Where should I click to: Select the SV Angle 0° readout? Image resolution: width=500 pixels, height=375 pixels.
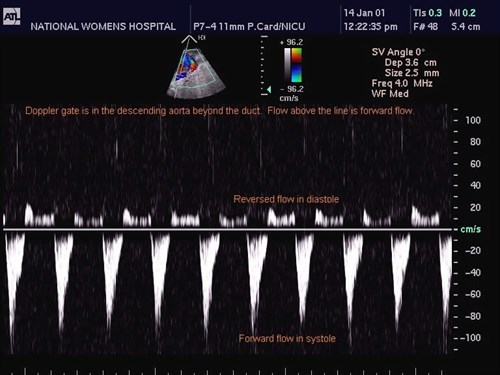398,52
